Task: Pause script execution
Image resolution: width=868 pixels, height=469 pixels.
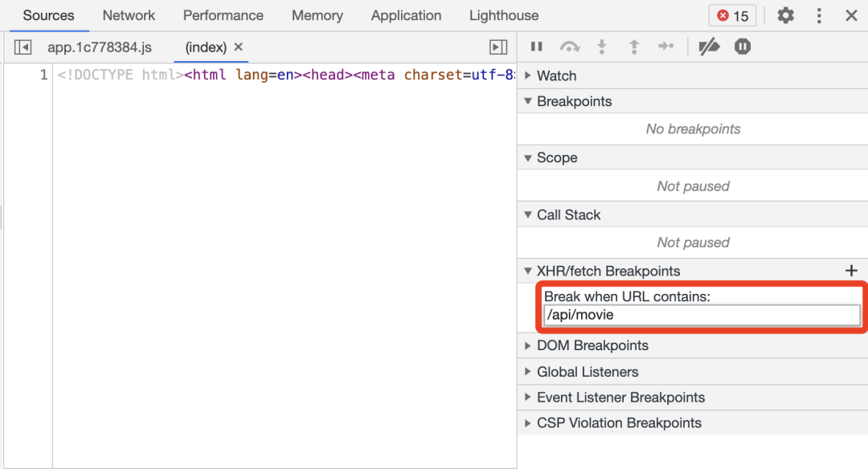Action: [536, 47]
